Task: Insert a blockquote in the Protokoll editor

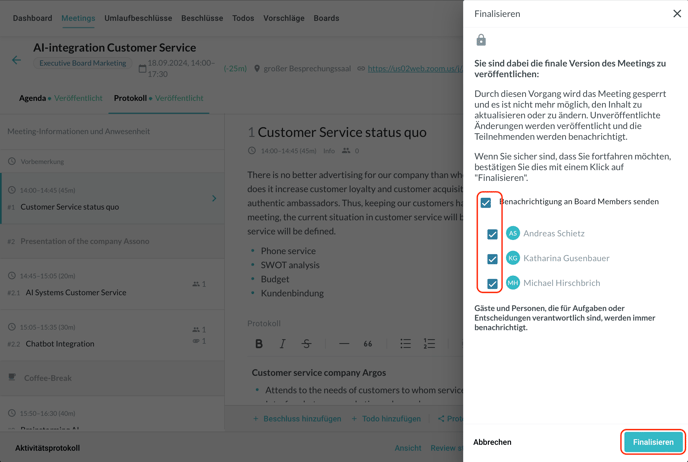Action: pyautogui.click(x=368, y=344)
